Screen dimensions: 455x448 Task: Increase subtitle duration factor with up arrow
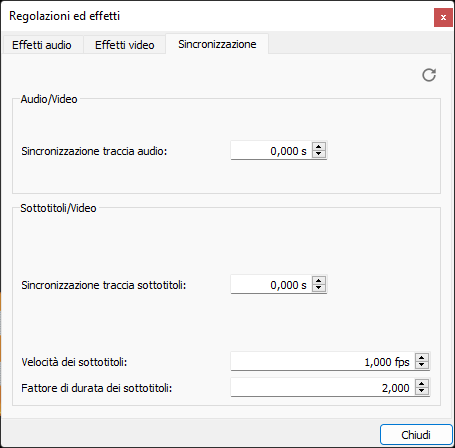[422, 384]
